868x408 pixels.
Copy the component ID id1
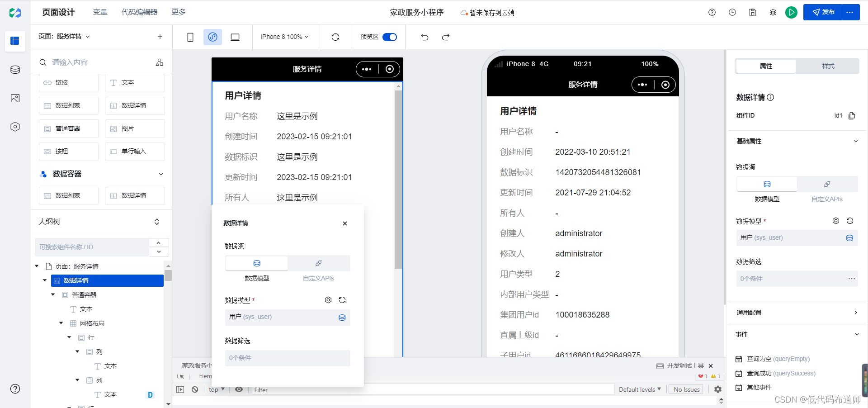(x=852, y=116)
